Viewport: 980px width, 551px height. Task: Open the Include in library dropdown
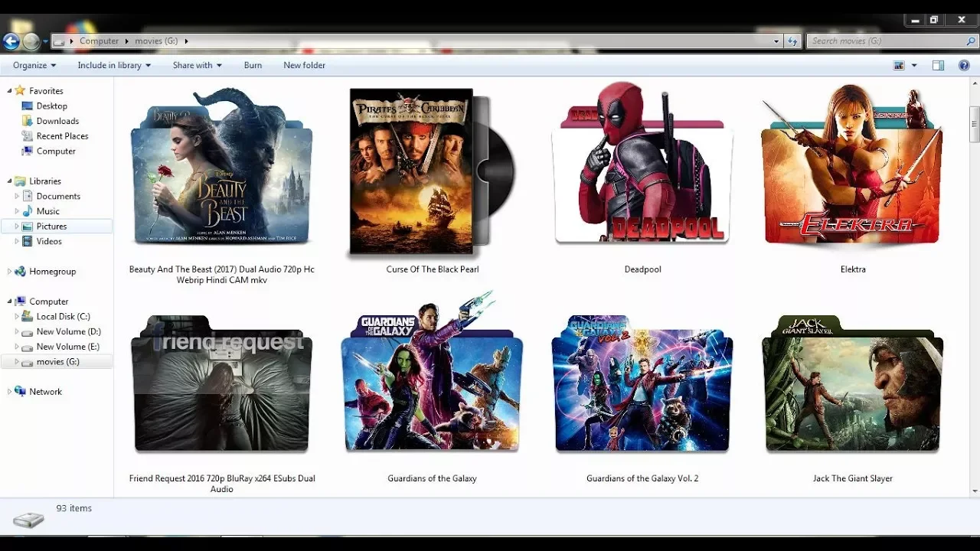click(114, 66)
